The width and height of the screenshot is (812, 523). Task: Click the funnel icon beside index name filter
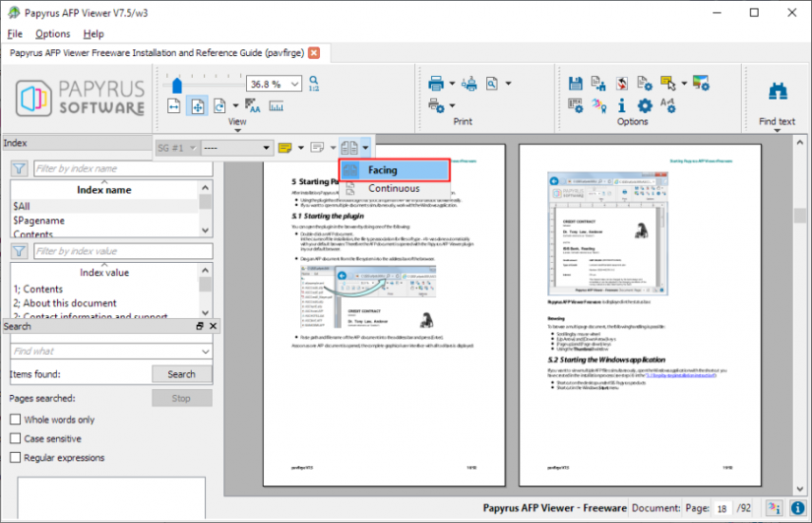tap(19, 168)
